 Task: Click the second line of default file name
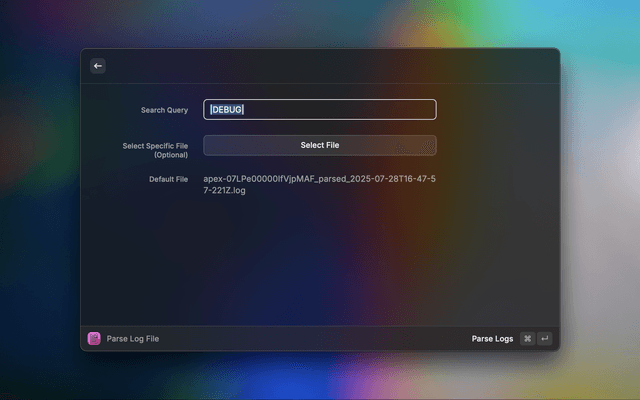point(225,190)
